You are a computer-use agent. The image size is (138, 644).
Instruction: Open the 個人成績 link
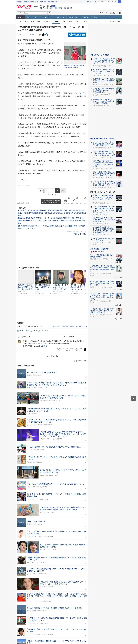click(x=79, y=327)
